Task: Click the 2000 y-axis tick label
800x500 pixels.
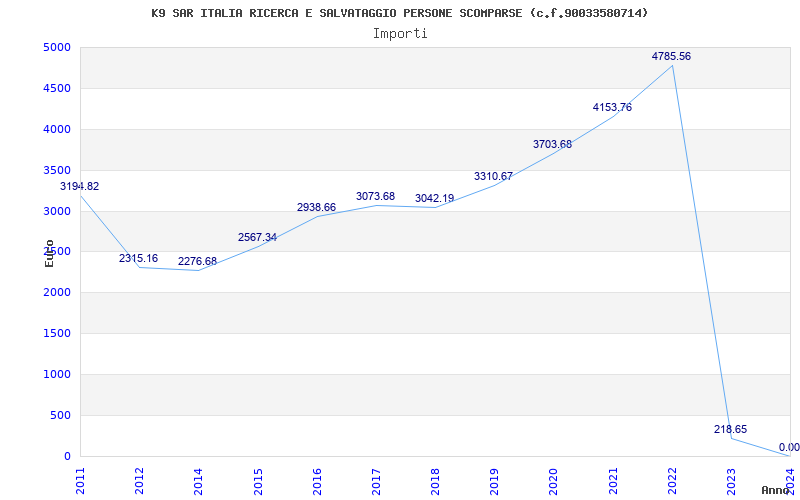Action: (57, 292)
